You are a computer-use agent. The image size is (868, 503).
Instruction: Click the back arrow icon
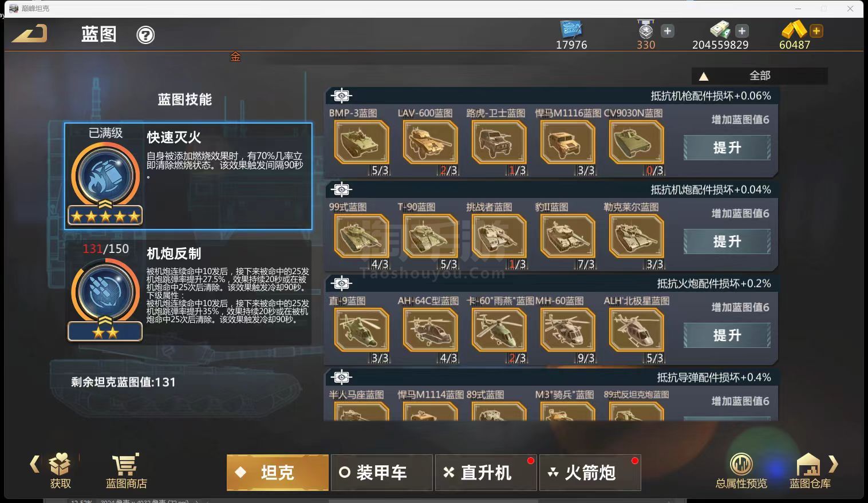pos(29,34)
